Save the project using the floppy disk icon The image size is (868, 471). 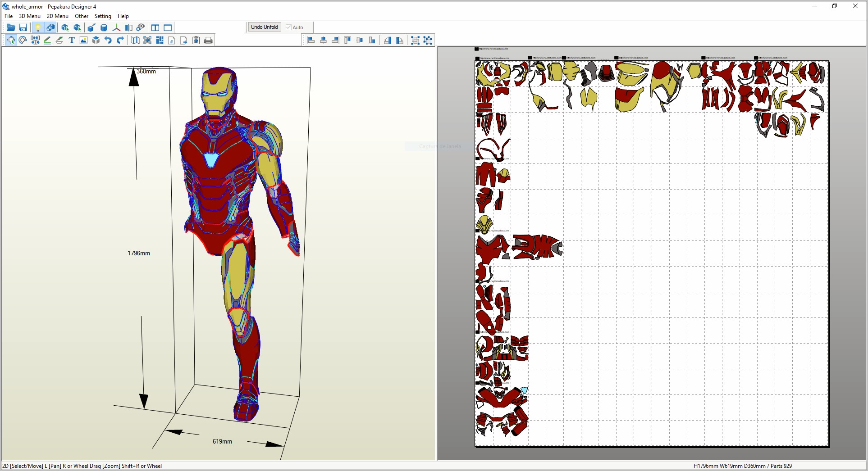23,28
